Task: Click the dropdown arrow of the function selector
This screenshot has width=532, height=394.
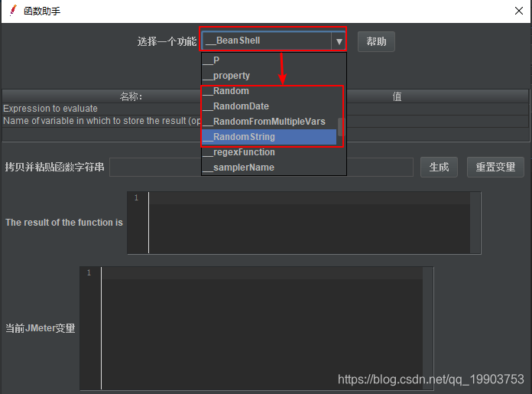Action: pyautogui.click(x=339, y=41)
